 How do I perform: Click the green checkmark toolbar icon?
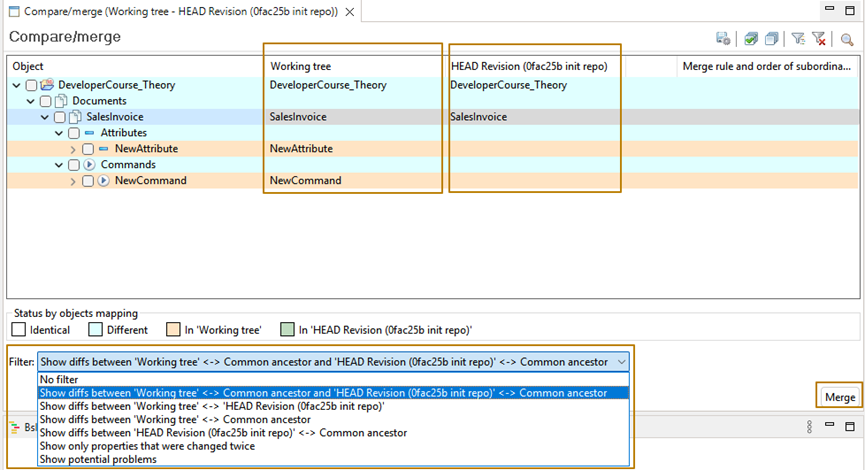coord(751,39)
